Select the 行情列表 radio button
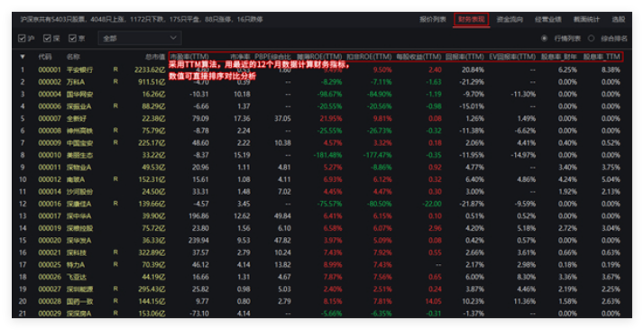This screenshot has height=330, width=644. pyautogui.click(x=544, y=38)
